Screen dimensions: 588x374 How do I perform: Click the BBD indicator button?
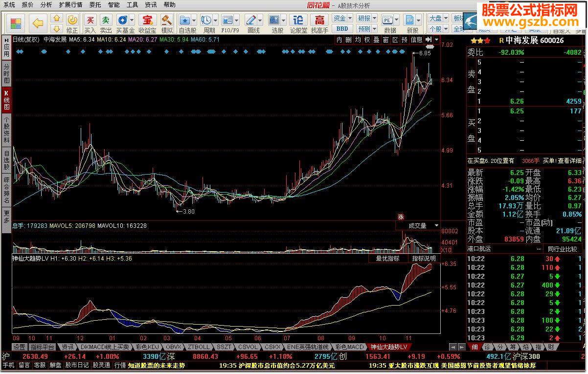click(x=342, y=29)
